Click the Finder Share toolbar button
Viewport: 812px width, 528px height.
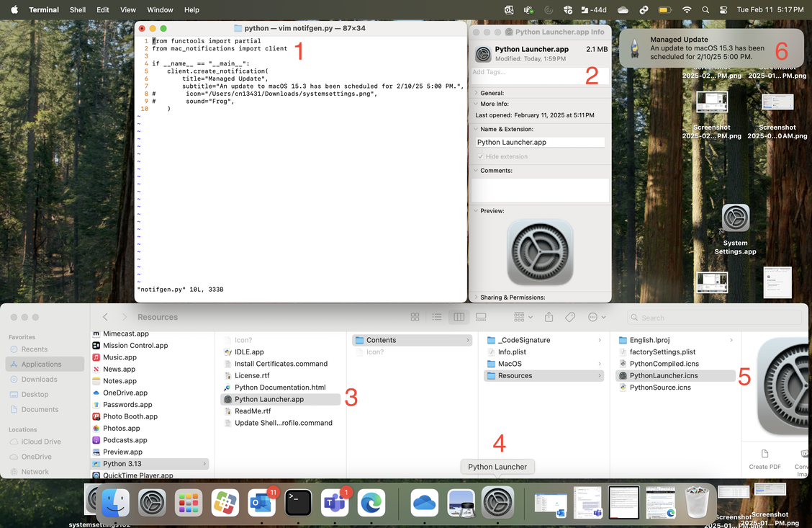tap(549, 317)
